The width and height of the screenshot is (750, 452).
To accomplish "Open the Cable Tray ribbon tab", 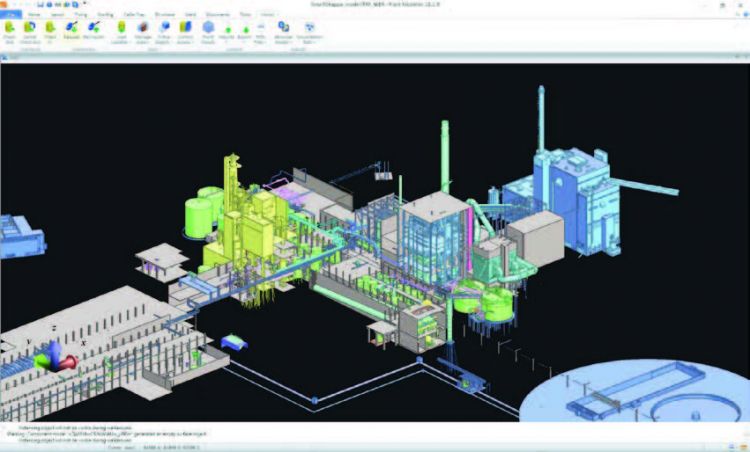I will [134, 14].
